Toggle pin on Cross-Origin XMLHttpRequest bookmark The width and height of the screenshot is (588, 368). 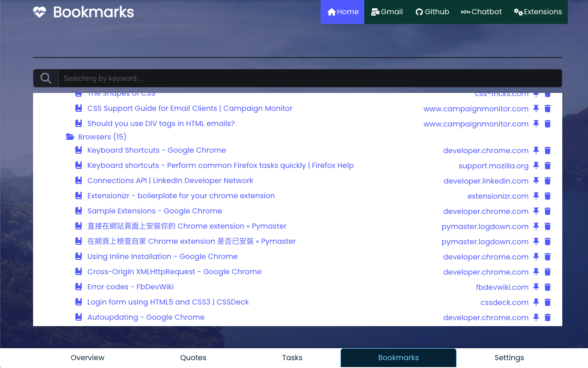pos(536,272)
